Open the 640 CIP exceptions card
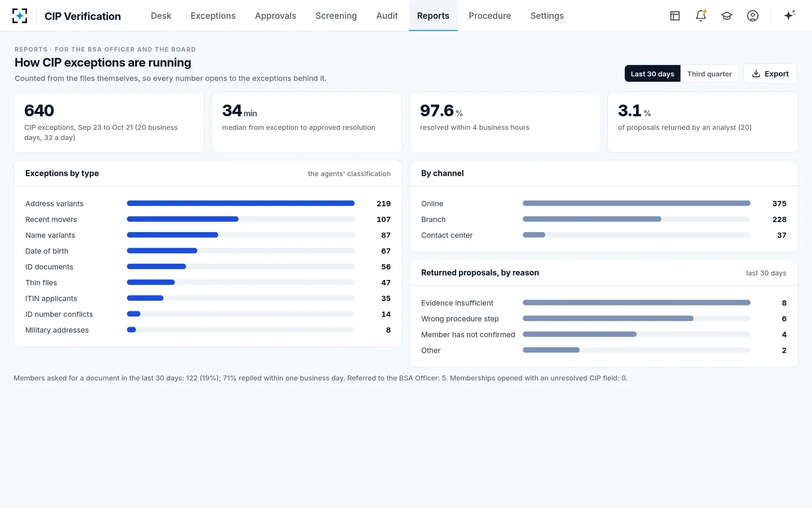 (x=109, y=122)
